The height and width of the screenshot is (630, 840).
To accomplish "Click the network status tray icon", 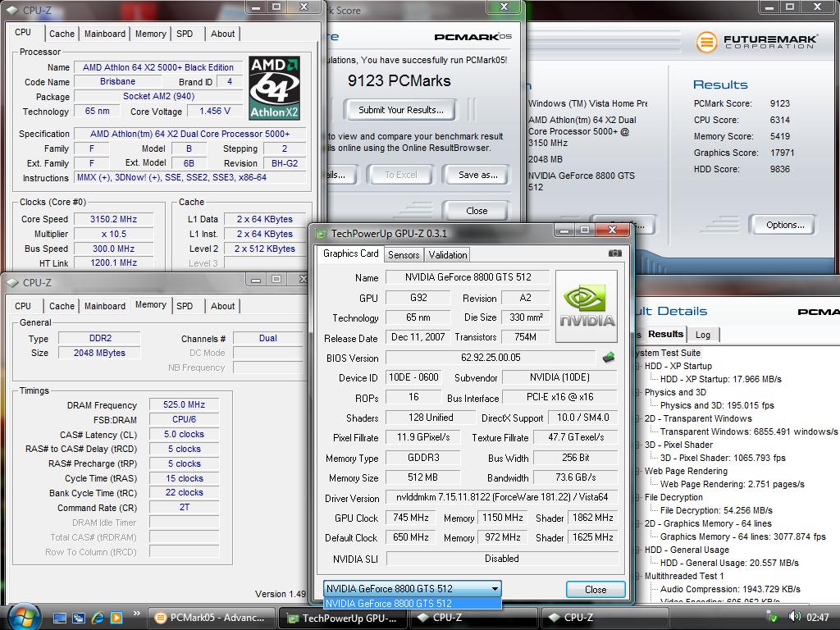I will coord(773,617).
